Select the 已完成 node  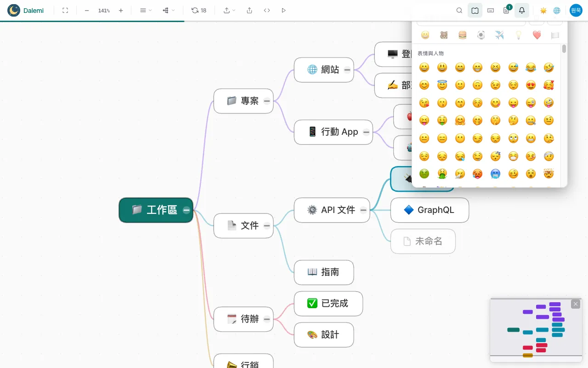(x=328, y=304)
